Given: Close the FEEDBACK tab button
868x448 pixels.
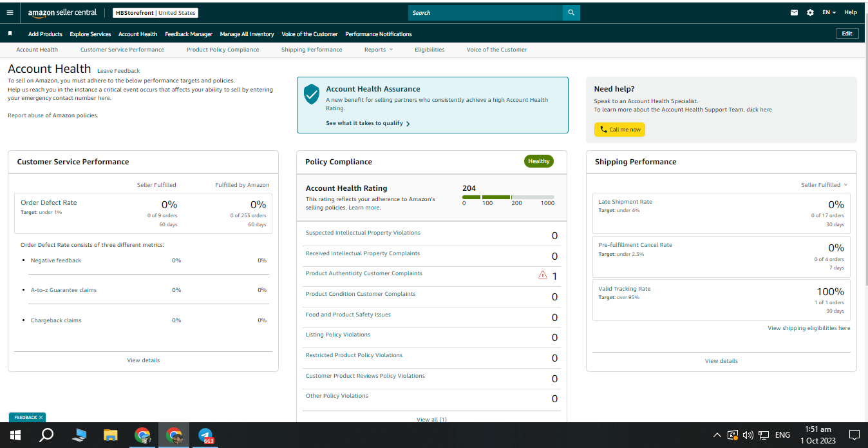Looking at the screenshot, I should click(x=41, y=417).
